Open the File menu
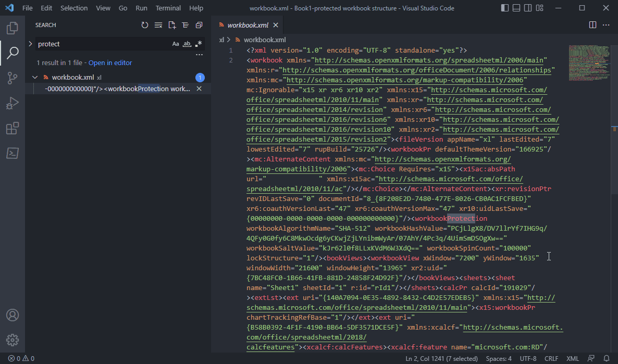The width and height of the screenshot is (618, 364). pos(28,8)
